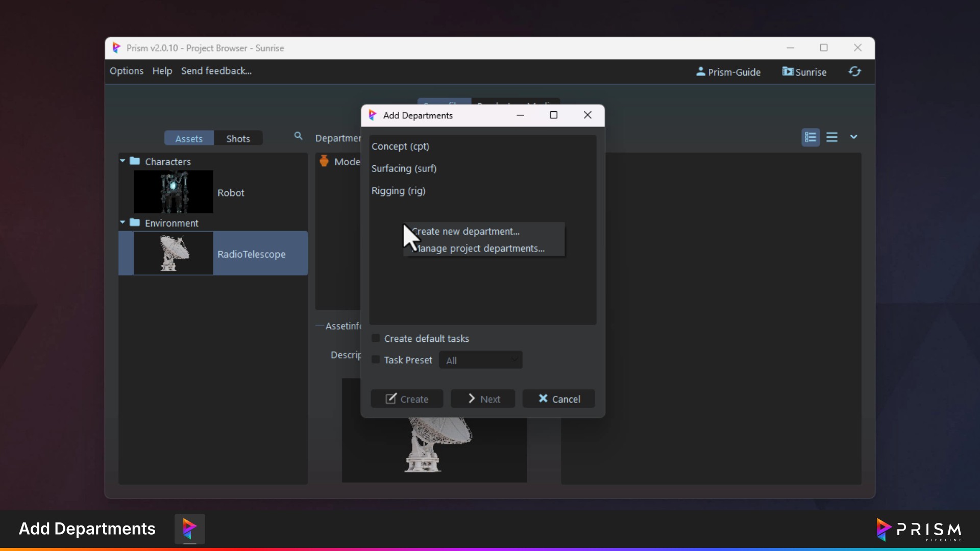
Task: Enable Create default tasks checkbox
Action: click(376, 338)
